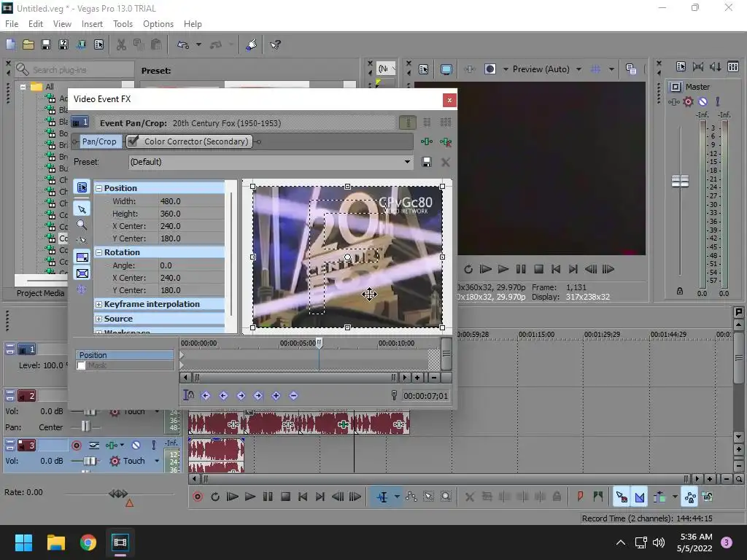Open the Insert menu

pos(92,24)
